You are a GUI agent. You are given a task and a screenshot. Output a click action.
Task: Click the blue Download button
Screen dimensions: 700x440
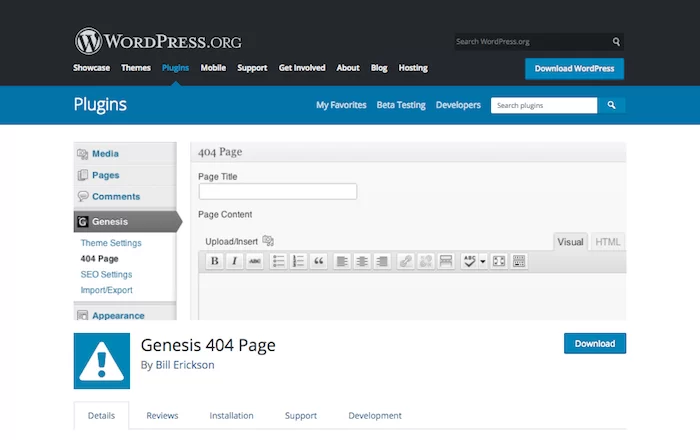(x=594, y=343)
